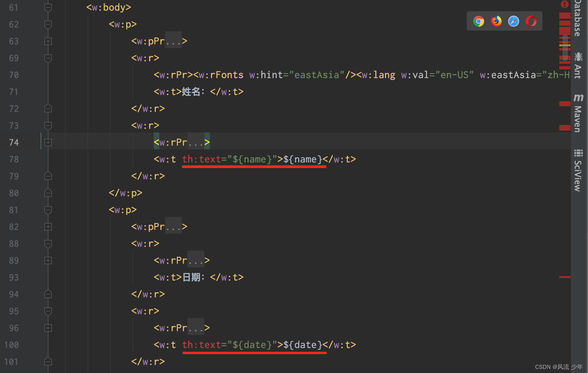This screenshot has width=588, height=373.
Task: Click the text 姓名: on line 71
Action: coord(193,92)
